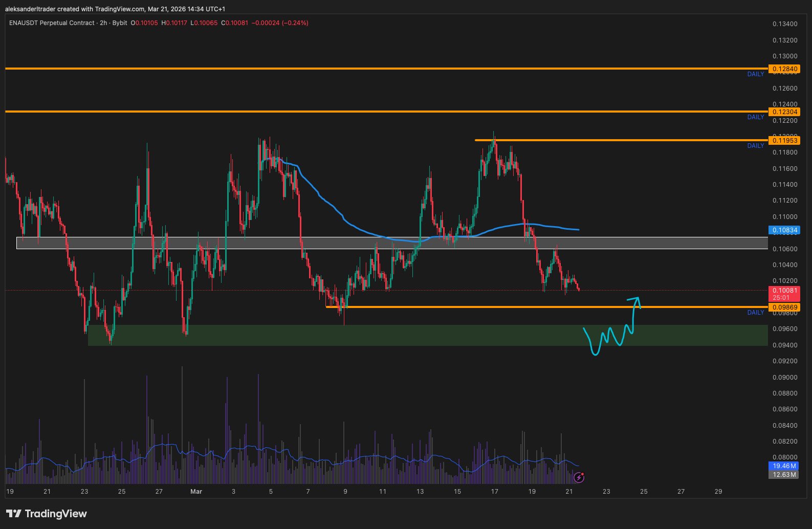This screenshot has height=529, width=812.
Task: Click the DAILY text under 0.11953 level
Action: [x=756, y=146]
